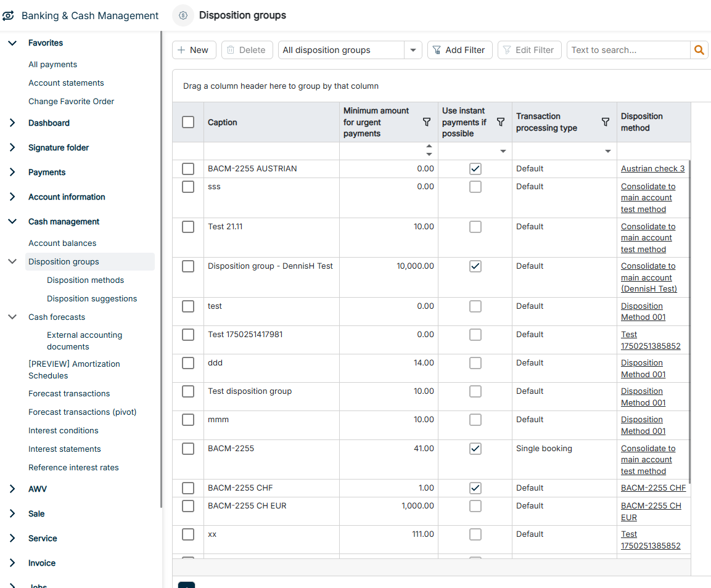
Task: Expand the Service section
Action: coord(12,538)
